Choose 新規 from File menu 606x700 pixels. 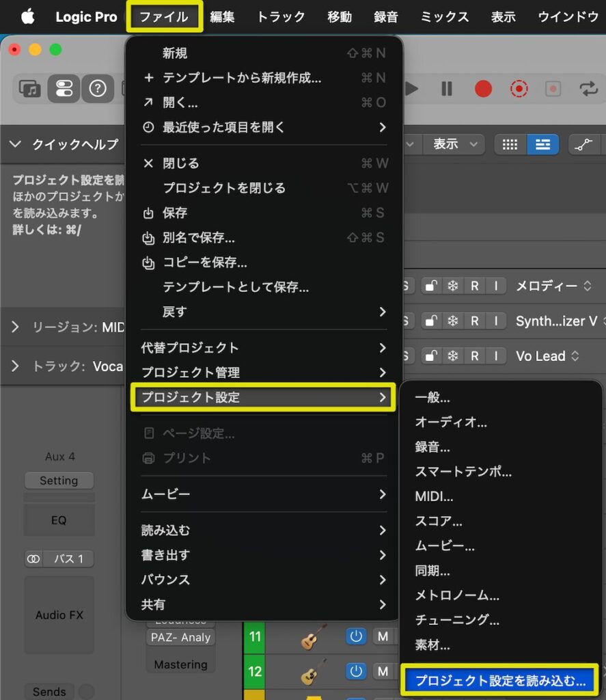coord(263,53)
